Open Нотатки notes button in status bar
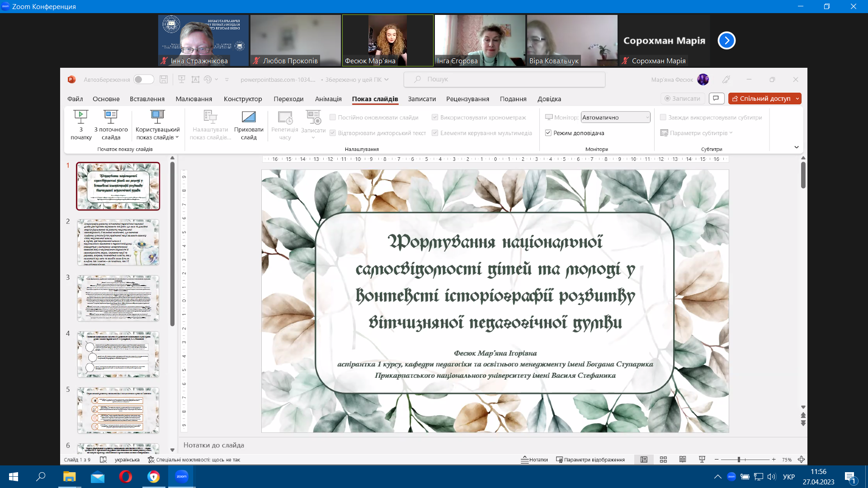Screen dimensions: 868x488 pyautogui.click(x=534, y=460)
